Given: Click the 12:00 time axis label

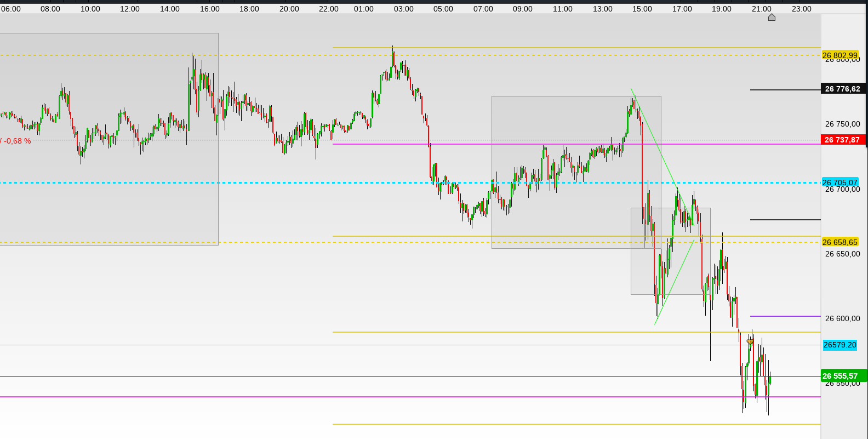Looking at the screenshot, I should pyautogui.click(x=130, y=9).
